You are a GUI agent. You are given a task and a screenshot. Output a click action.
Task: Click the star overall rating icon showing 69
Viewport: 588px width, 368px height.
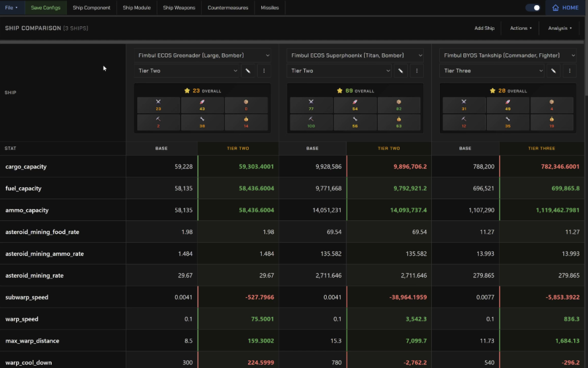coord(339,90)
